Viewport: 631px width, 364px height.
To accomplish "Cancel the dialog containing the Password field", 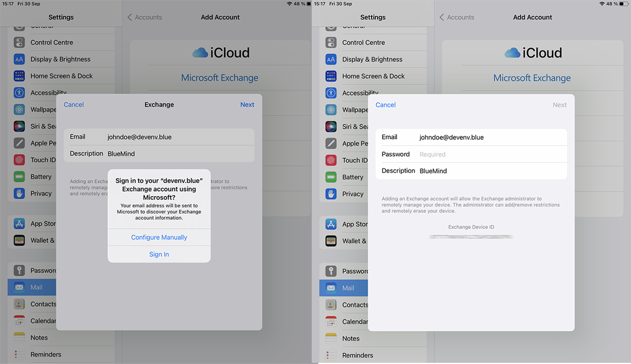I will click(x=386, y=105).
